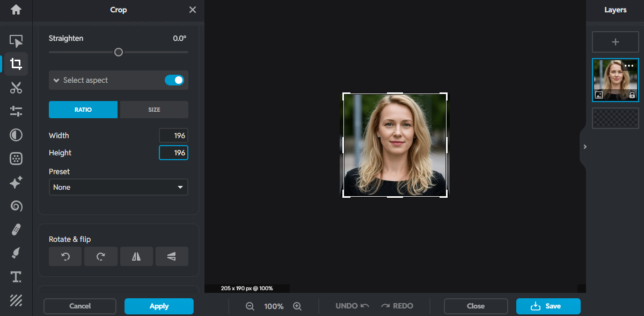Switch to the SIZE tab
This screenshot has height=316, width=644.
(154, 110)
